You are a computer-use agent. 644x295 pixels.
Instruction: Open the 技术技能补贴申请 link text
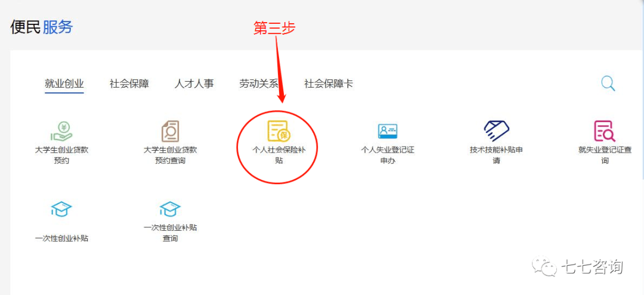(x=496, y=155)
